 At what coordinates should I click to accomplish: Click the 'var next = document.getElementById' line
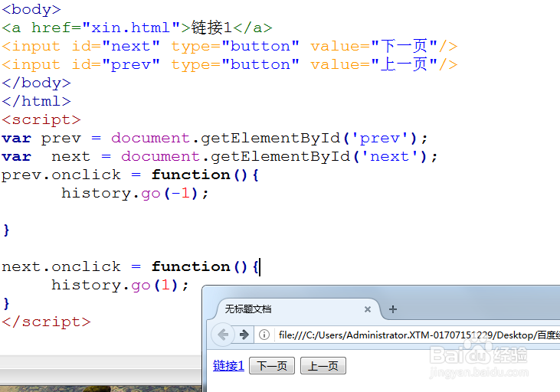219,156
